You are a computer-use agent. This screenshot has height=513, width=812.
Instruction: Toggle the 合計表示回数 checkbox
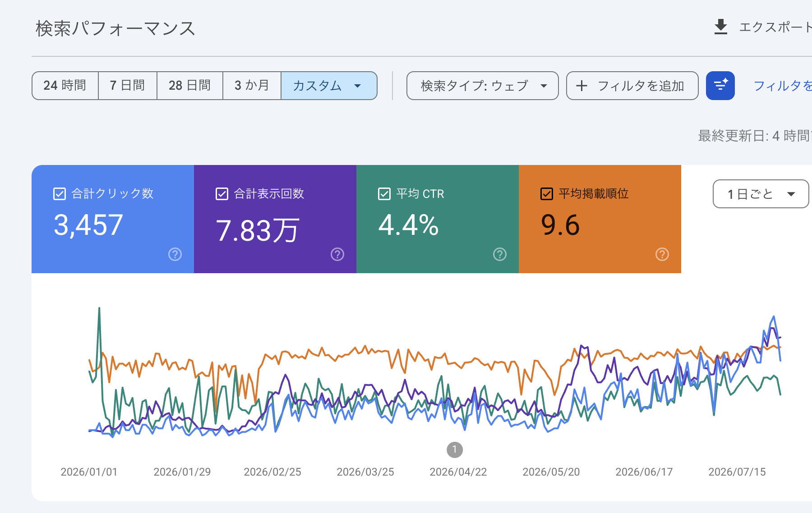pyautogui.click(x=222, y=194)
